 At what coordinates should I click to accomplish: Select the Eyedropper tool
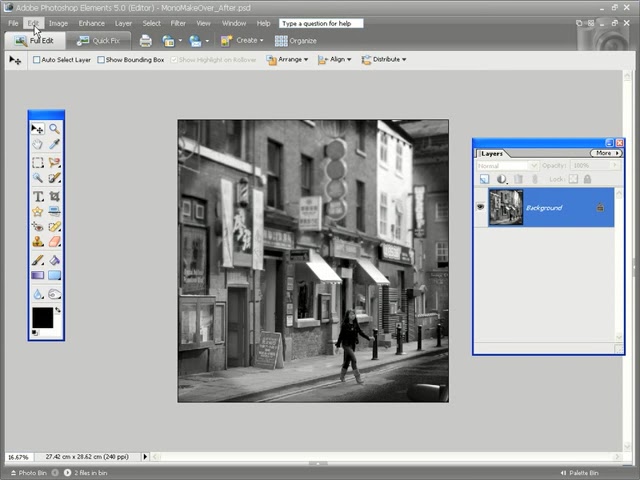coord(54,144)
